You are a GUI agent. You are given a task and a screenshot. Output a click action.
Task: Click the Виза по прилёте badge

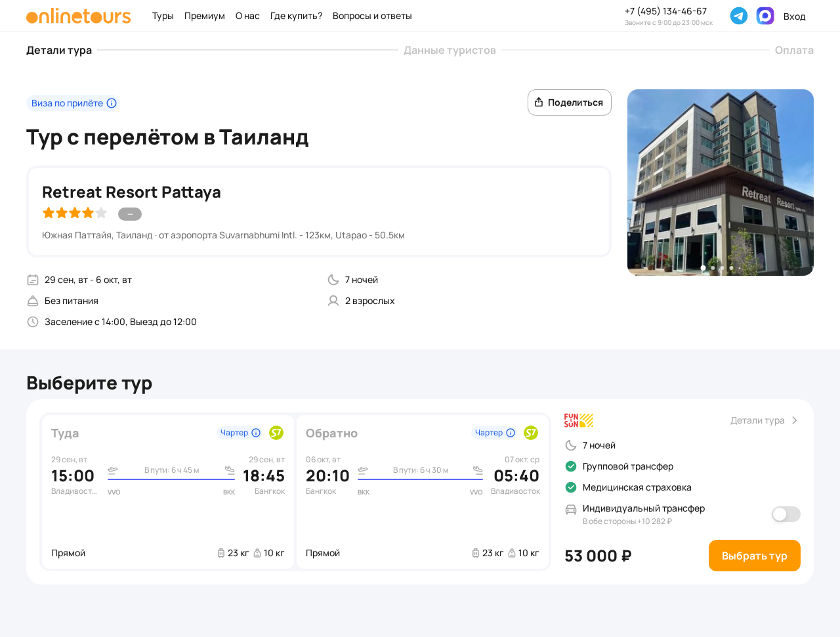[73, 103]
